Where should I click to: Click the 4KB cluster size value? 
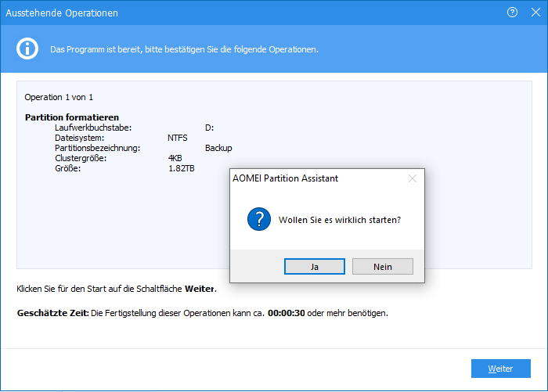(175, 158)
